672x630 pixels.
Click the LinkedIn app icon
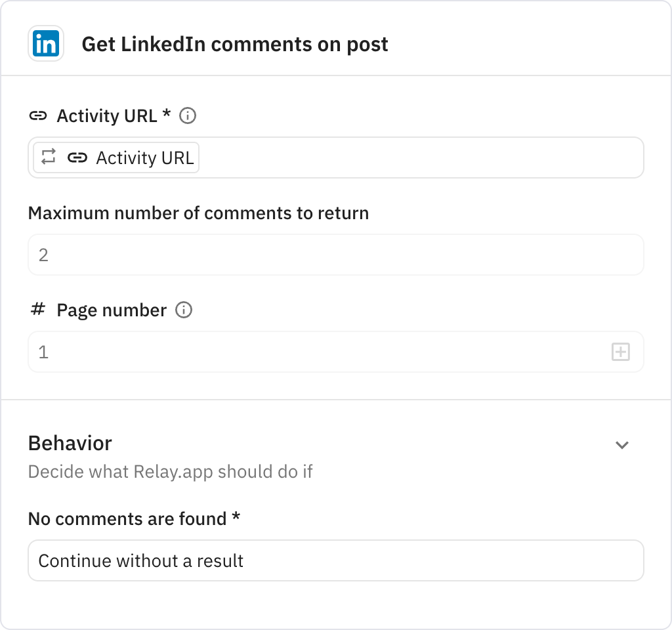[44, 43]
